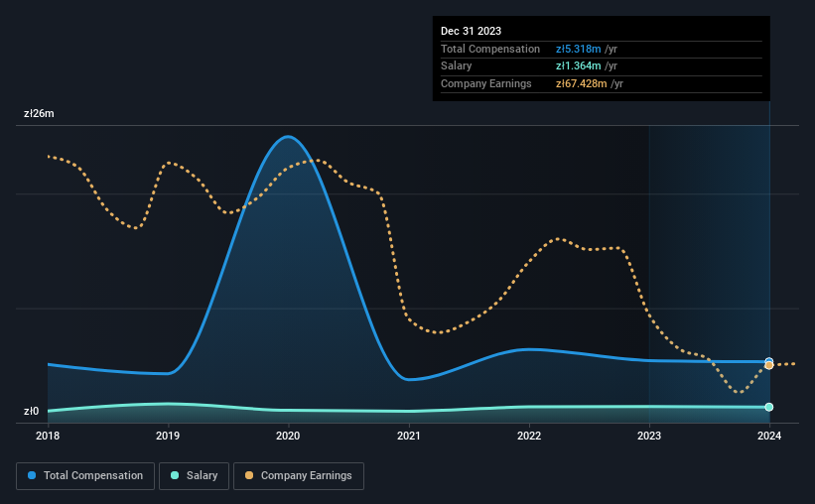Click the Salary row label in tooltip

(x=456, y=66)
